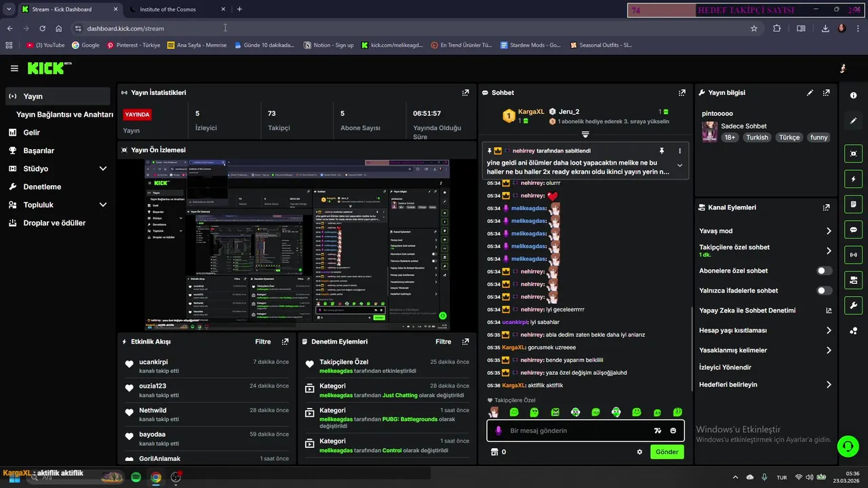
Task: Open external AI chat moderation link icon
Action: pyautogui.click(x=829, y=310)
